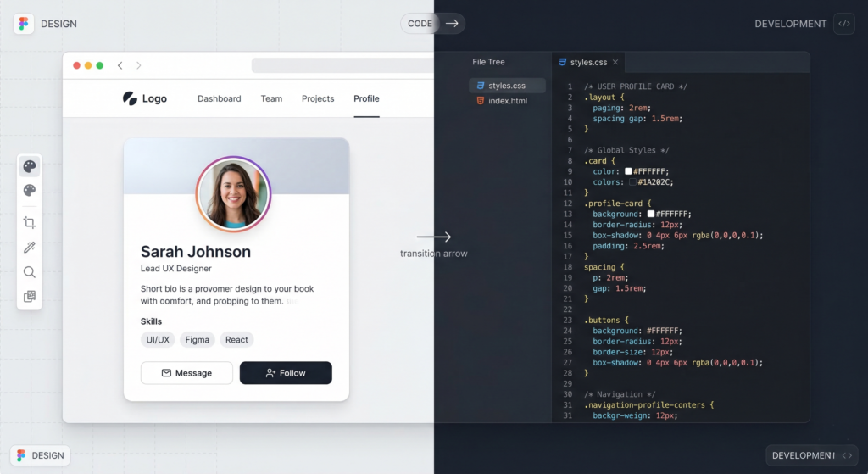Click Sarah Johnson's profile photo
868x474 pixels.
(x=233, y=194)
